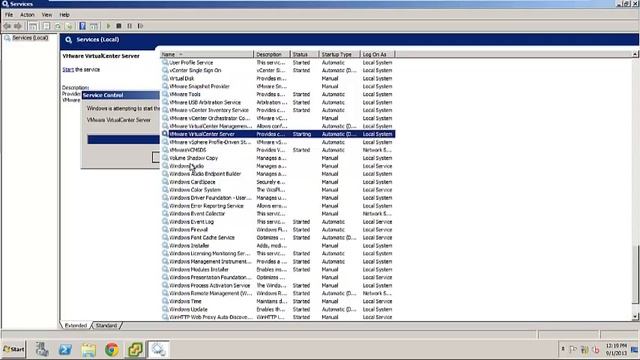Select the Windows Time service
640x360 pixels.
click(x=278, y=301)
